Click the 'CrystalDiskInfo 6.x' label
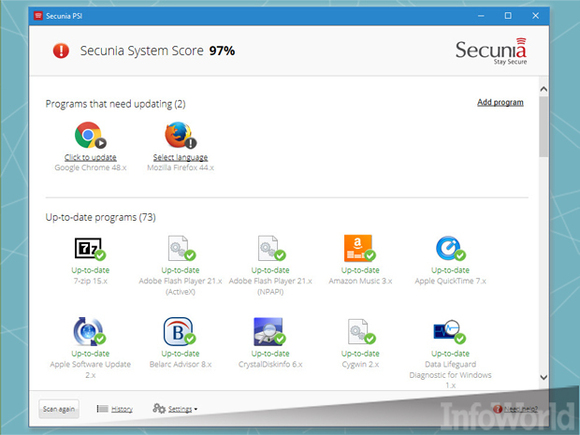This screenshot has width=580, height=435. pyautogui.click(x=270, y=364)
